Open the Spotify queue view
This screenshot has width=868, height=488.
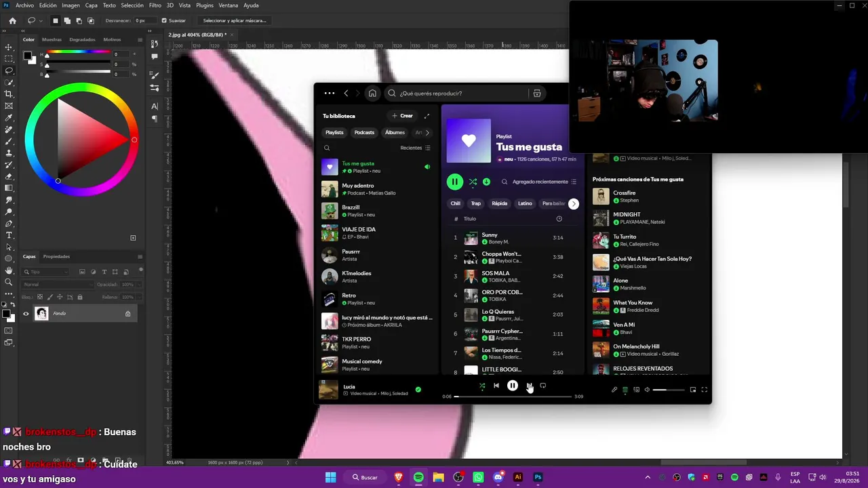point(625,390)
